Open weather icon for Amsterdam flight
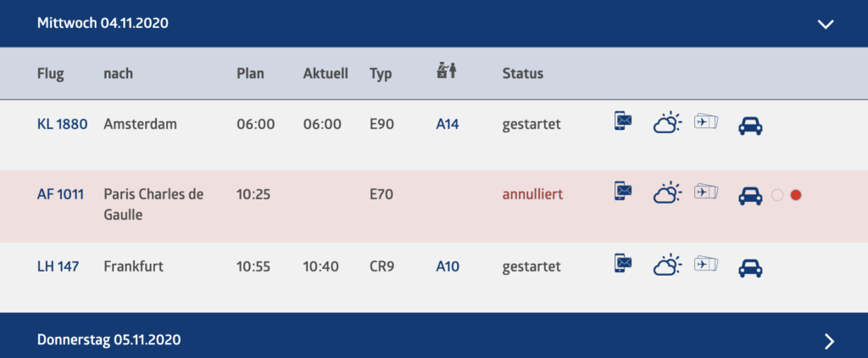 [x=666, y=124]
